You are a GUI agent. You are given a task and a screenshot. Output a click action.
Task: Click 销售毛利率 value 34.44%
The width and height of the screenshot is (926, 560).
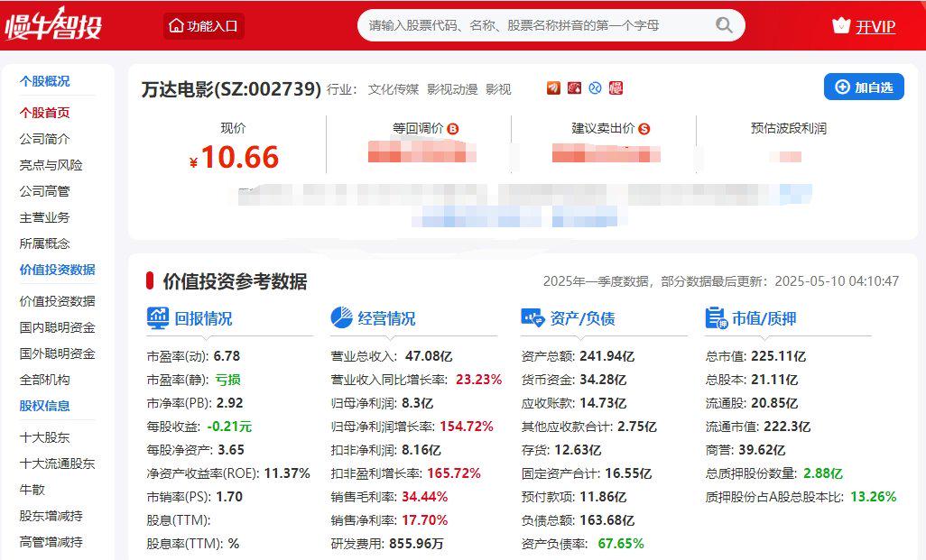[424, 497]
